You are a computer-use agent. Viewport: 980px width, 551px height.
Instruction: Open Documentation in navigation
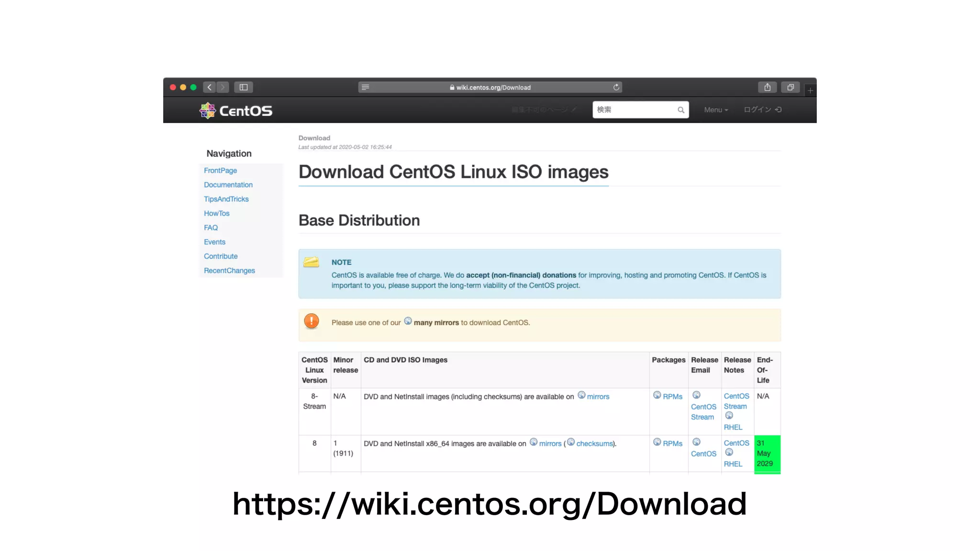click(228, 185)
